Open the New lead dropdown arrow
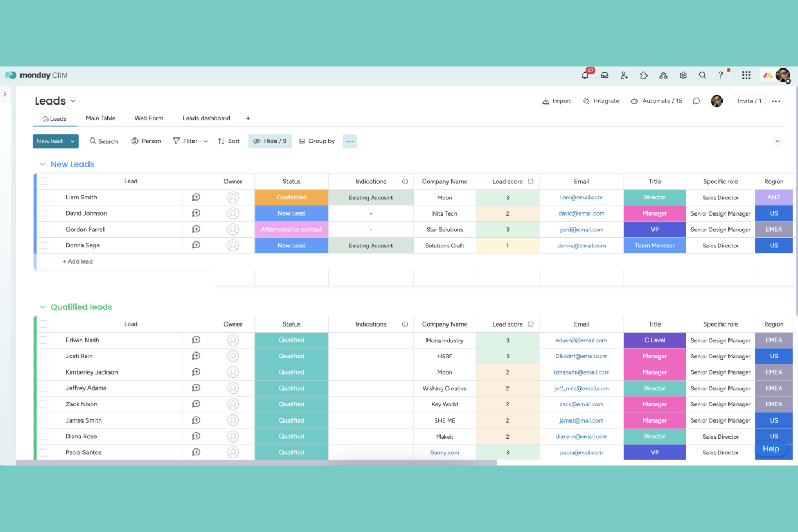The image size is (798, 532). pos(72,141)
